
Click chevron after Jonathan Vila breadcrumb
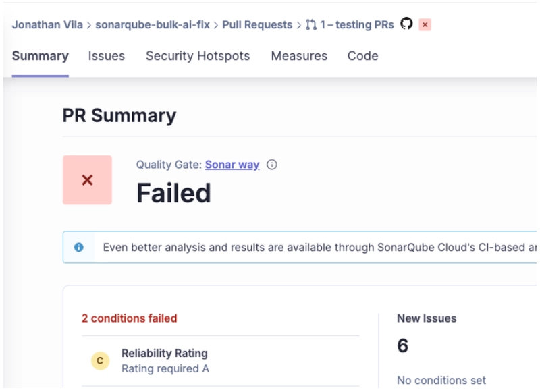(x=89, y=25)
